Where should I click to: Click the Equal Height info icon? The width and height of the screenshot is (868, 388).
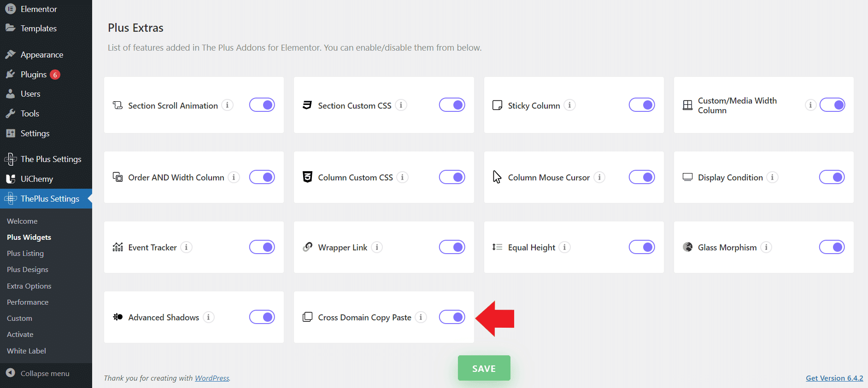click(x=564, y=247)
